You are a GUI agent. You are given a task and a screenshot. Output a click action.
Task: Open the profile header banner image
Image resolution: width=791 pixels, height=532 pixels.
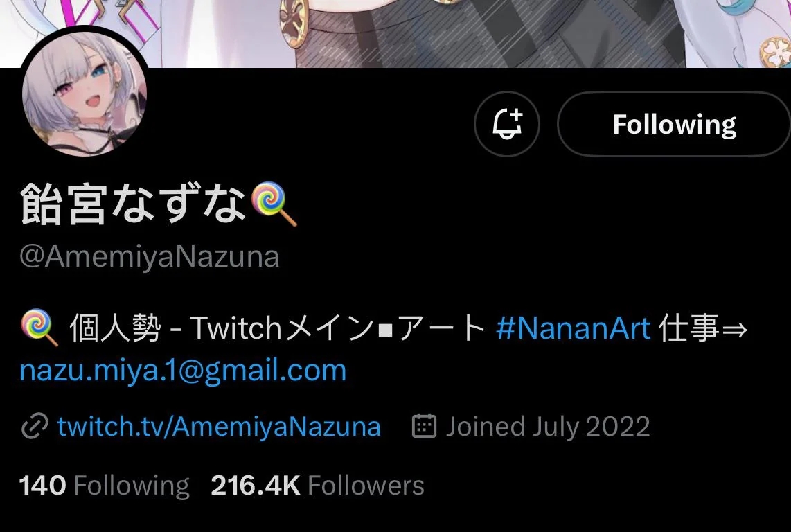(x=395, y=33)
